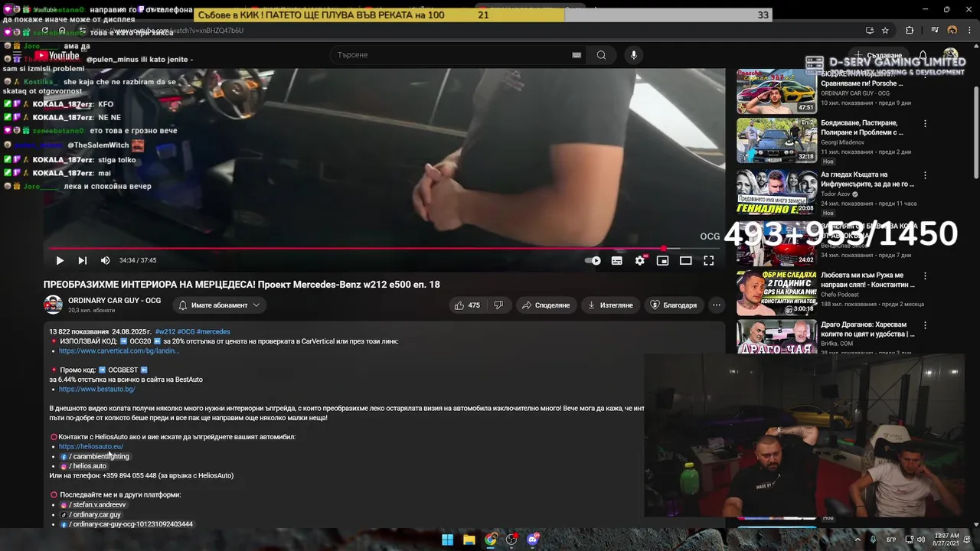Open File Explorer from taskbar
The image size is (980, 551).
(x=469, y=540)
